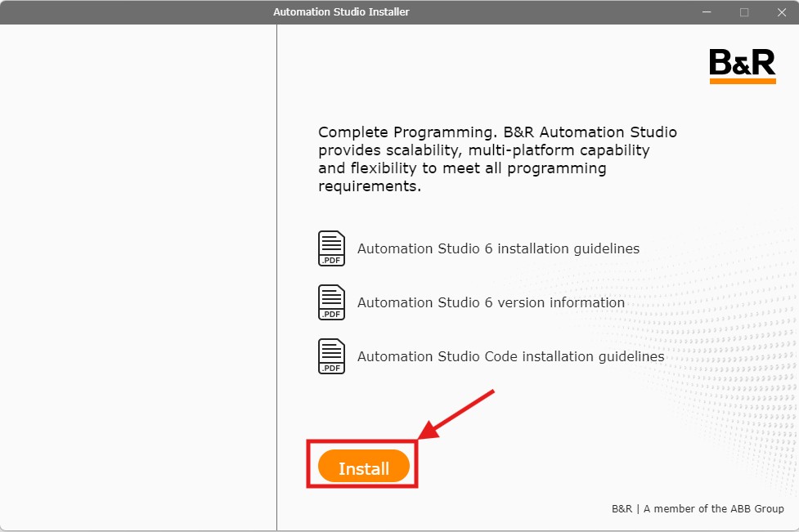799x532 pixels.
Task: Click the orange Install button
Action: point(364,466)
